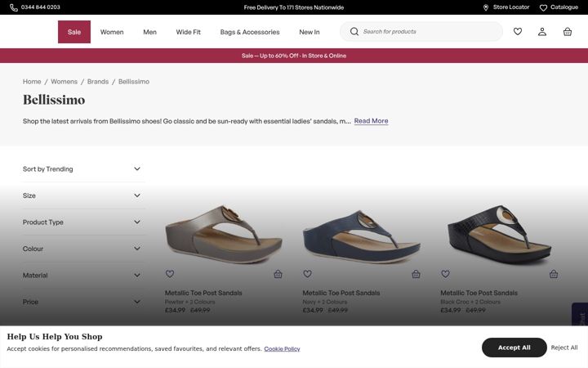Go to the Brands breadcrumb
The image size is (588, 368).
tap(98, 82)
